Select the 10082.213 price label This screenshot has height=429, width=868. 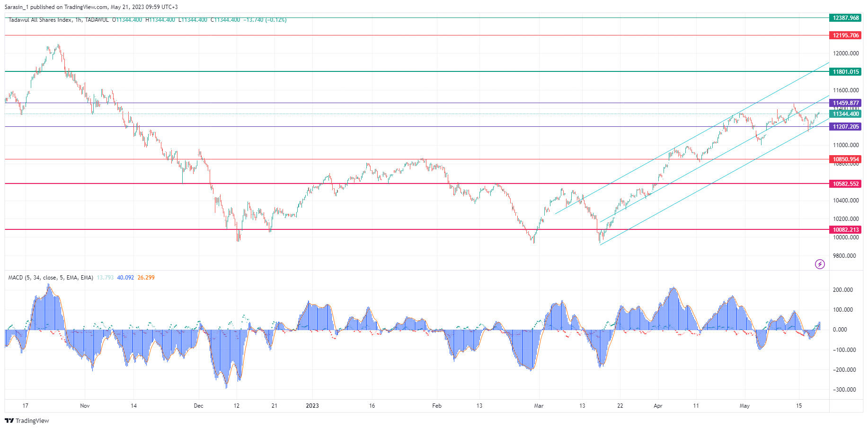coord(845,230)
